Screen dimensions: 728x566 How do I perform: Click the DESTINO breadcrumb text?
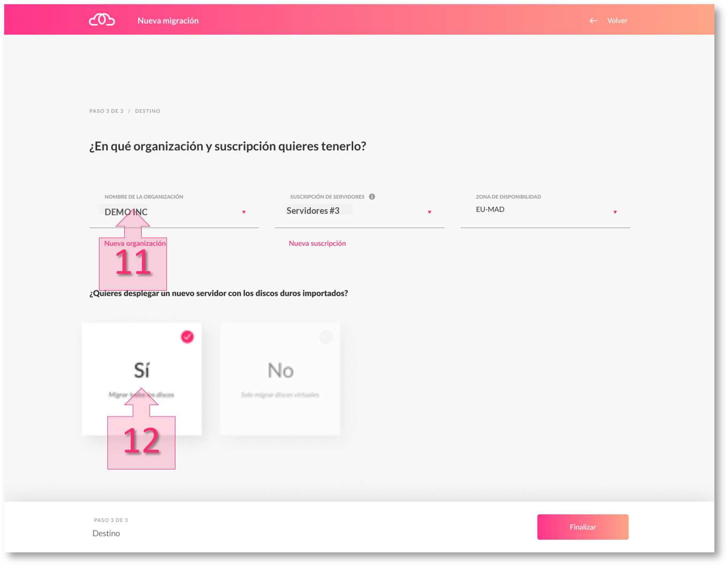pos(148,111)
